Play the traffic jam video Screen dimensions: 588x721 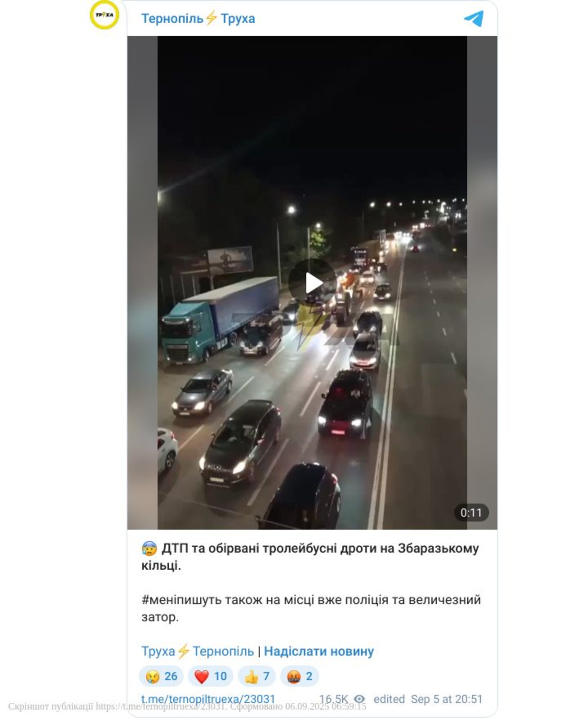(x=312, y=283)
